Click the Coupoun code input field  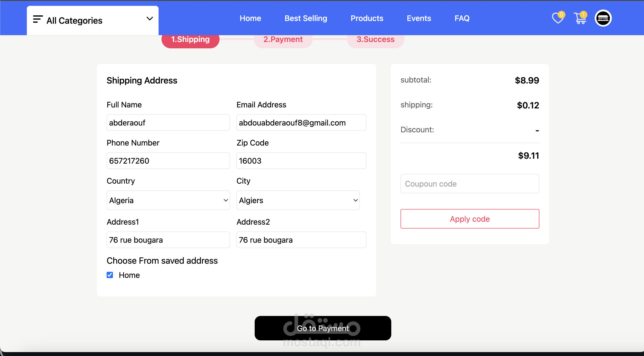[470, 184]
